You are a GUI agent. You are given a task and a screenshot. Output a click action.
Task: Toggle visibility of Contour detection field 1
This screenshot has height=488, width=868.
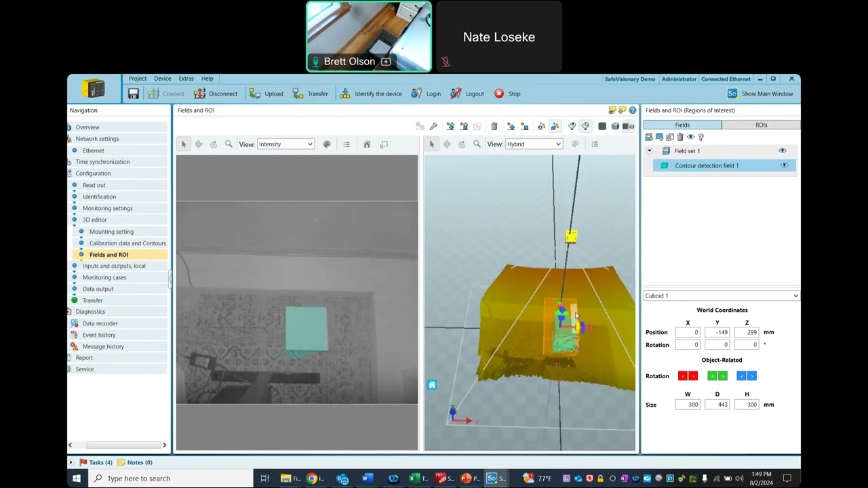pos(785,165)
